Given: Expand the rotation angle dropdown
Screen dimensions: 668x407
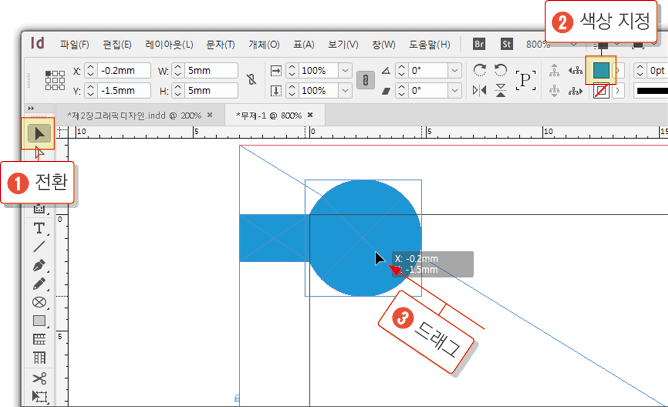Looking at the screenshot, I should point(455,70).
